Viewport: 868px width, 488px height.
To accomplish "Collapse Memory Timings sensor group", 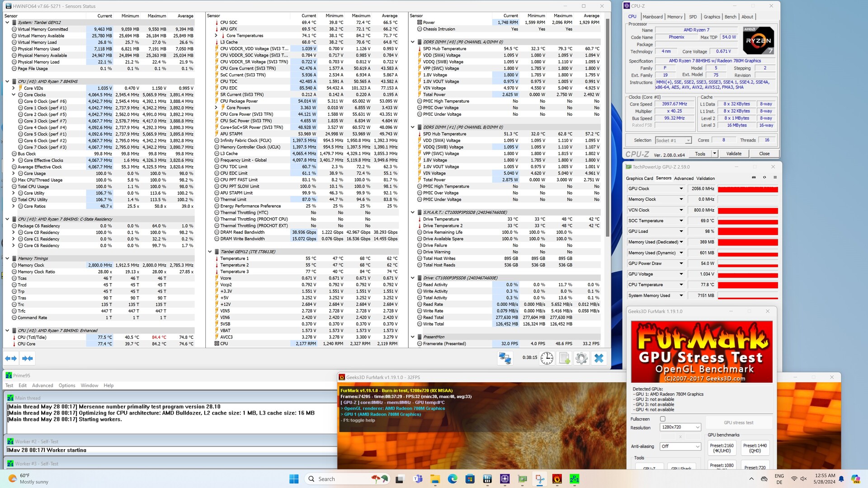I will click(7, 258).
